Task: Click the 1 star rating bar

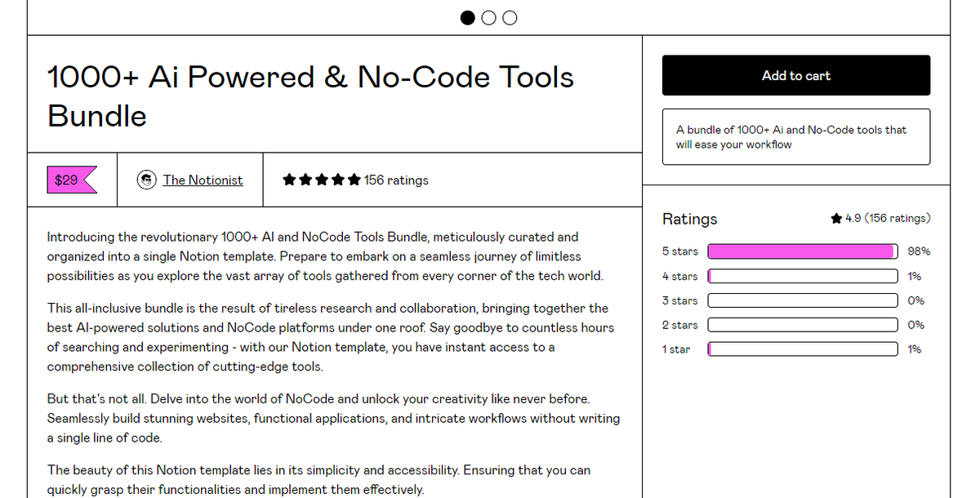Action: pos(803,349)
